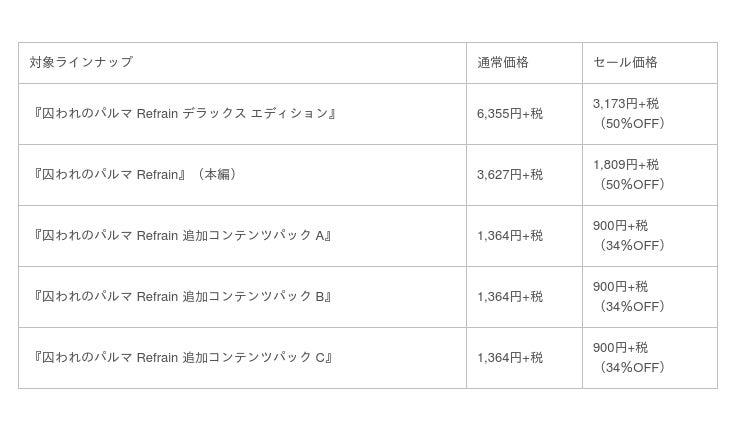
Task: Click 1,364円+税 price for コンテンツパック B
Action: (x=510, y=297)
